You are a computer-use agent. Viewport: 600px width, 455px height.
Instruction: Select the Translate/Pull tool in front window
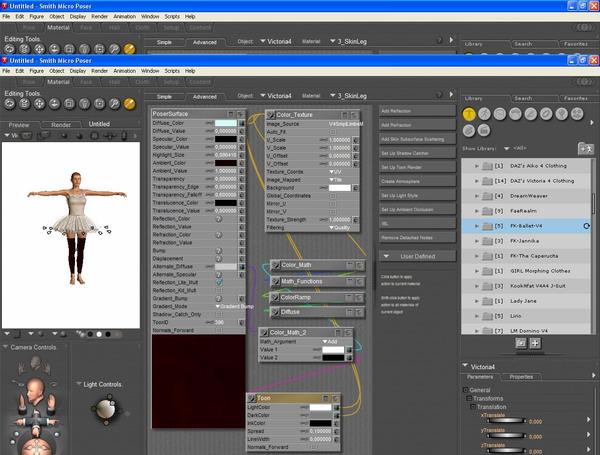39,104
